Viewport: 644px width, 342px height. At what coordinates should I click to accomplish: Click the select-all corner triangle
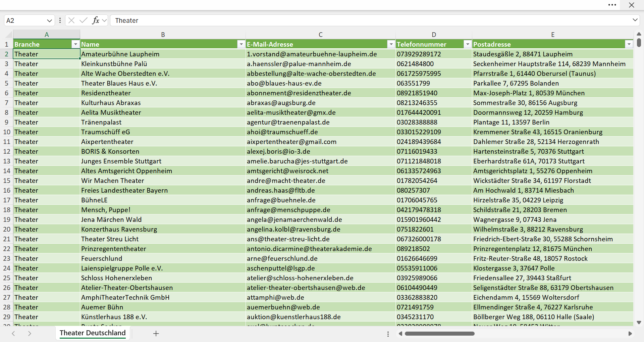pos(8,34)
